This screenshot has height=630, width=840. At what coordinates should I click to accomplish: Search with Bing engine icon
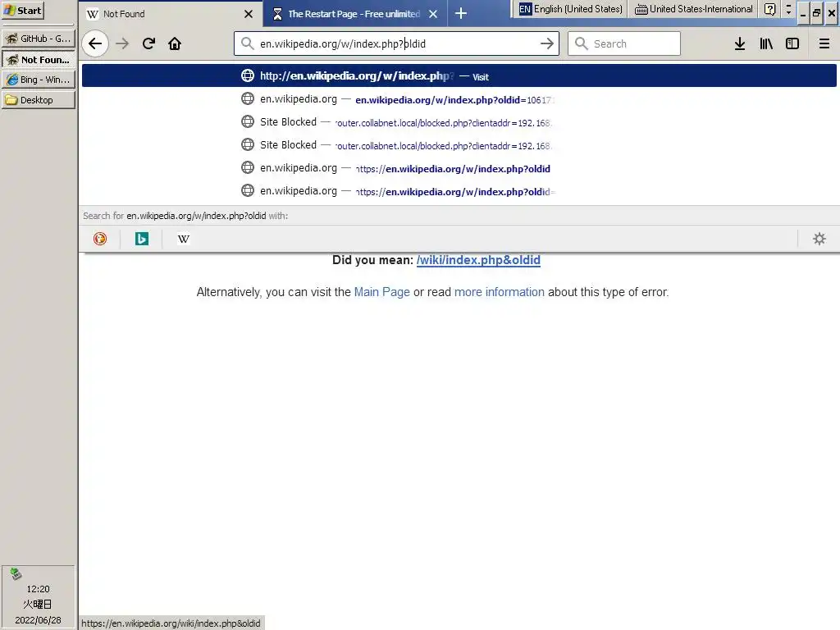(x=142, y=239)
